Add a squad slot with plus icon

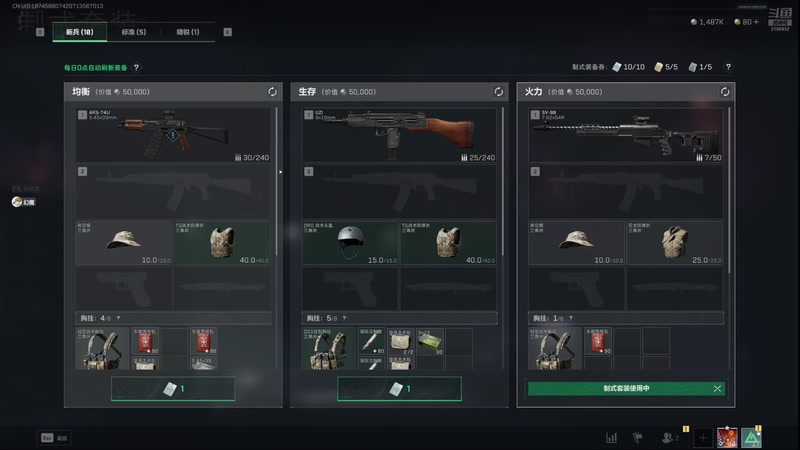703,437
